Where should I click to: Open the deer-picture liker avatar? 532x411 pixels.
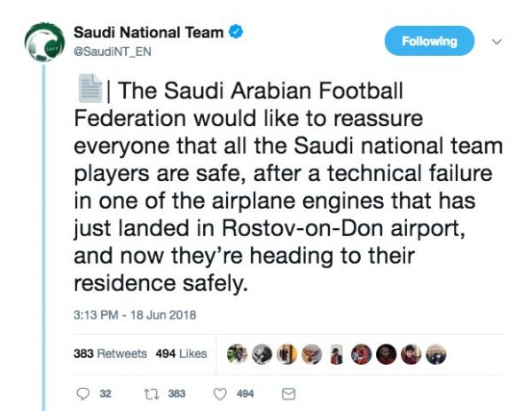click(313, 353)
